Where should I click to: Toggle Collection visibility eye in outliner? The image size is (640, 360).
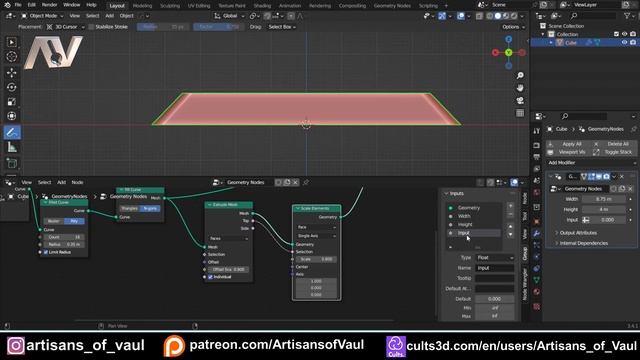click(624, 34)
